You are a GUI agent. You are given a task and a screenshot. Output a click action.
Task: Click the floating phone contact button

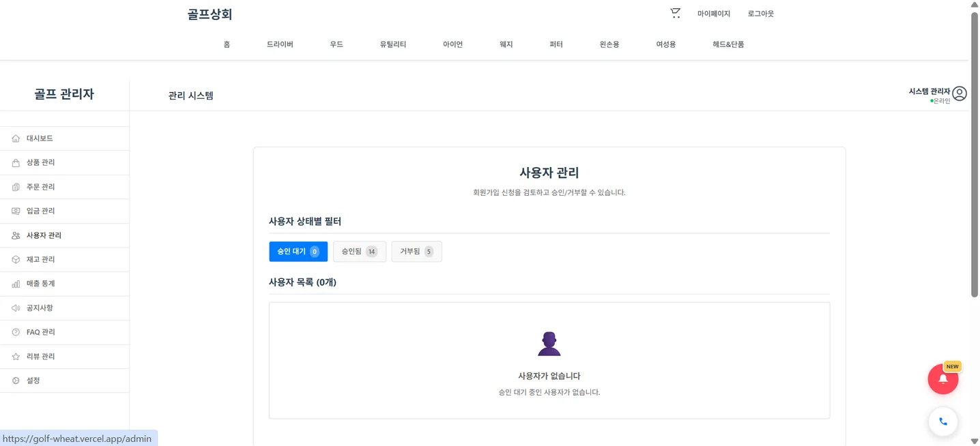click(942, 421)
